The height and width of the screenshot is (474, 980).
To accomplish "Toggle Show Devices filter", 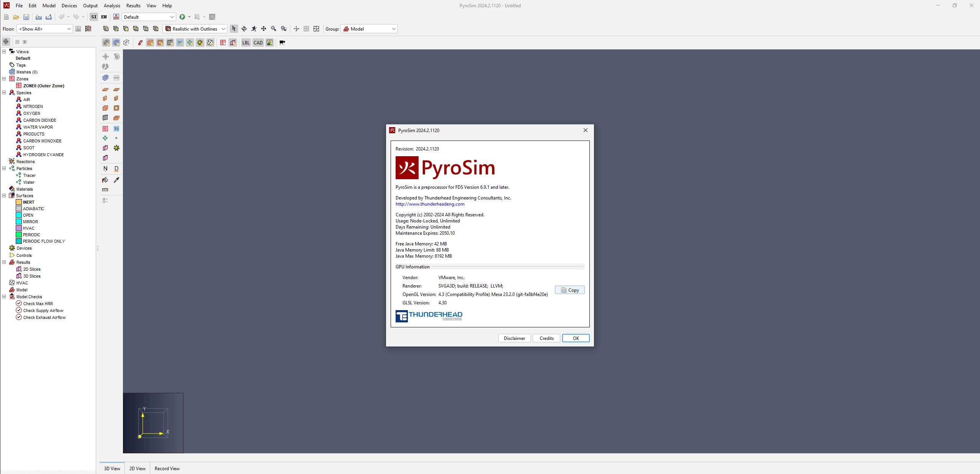I will tap(200, 42).
